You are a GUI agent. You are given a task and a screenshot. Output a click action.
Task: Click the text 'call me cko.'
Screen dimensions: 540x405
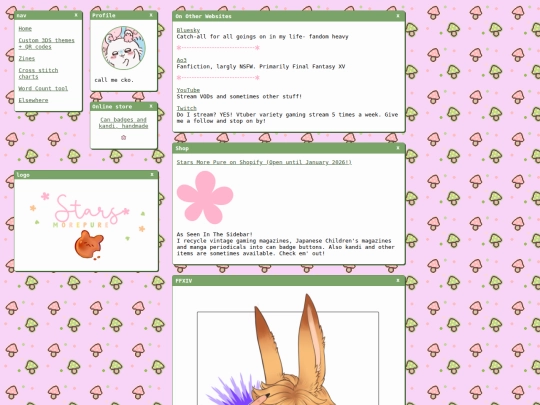click(114, 80)
